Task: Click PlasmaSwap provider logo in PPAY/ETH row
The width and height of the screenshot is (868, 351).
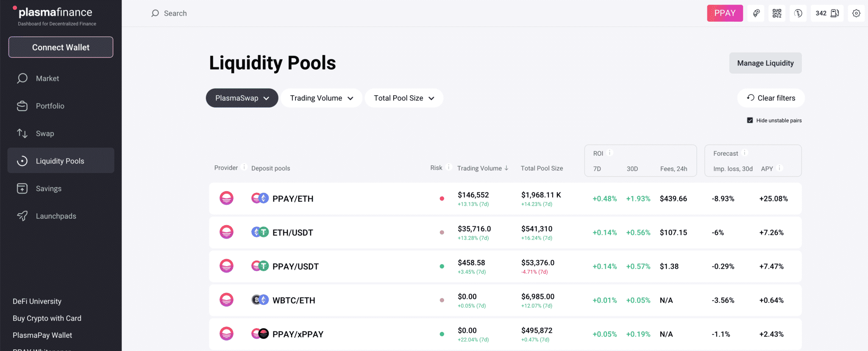Action: [226, 198]
